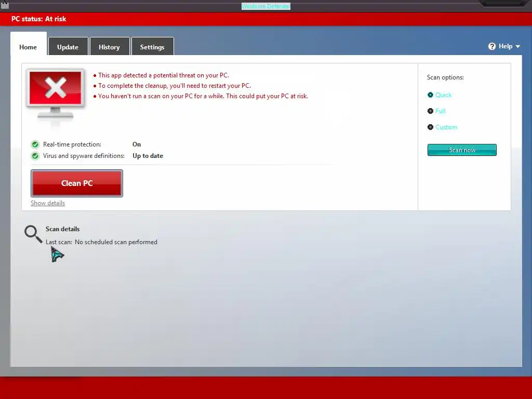Switch to the Update tab
Screen dimensions: 532x399
(x=68, y=47)
